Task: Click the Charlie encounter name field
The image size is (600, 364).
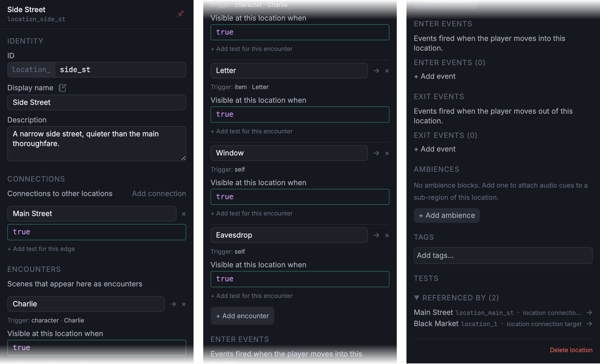Action: point(86,304)
